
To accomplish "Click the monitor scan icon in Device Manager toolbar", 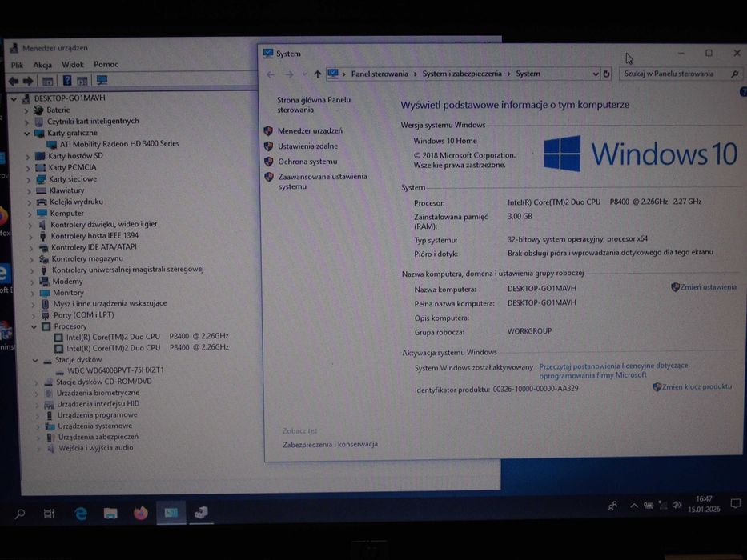I will tap(102, 81).
